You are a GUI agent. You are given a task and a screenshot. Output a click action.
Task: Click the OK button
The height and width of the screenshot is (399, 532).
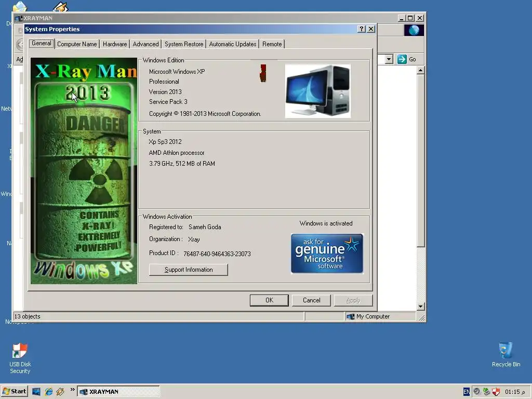coord(269,300)
